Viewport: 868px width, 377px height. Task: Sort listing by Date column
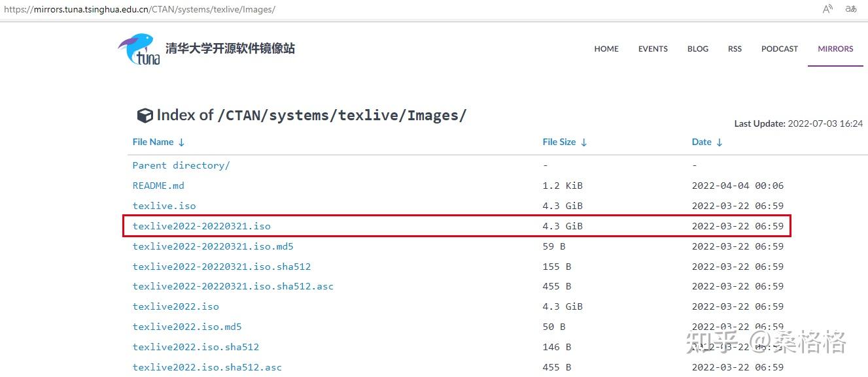coord(701,142)
